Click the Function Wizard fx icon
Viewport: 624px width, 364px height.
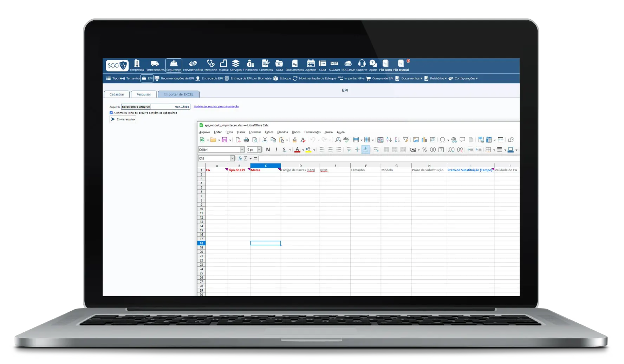240,158
